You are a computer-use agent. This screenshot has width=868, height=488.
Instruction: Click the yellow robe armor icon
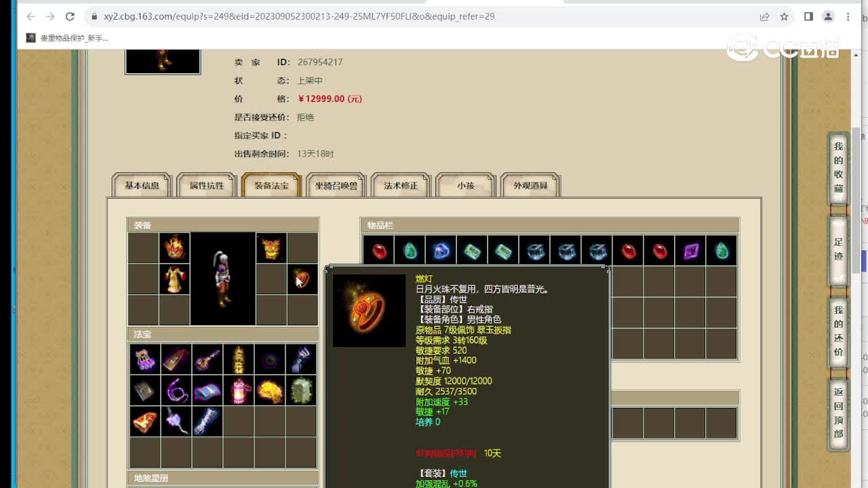click(174, 279)
